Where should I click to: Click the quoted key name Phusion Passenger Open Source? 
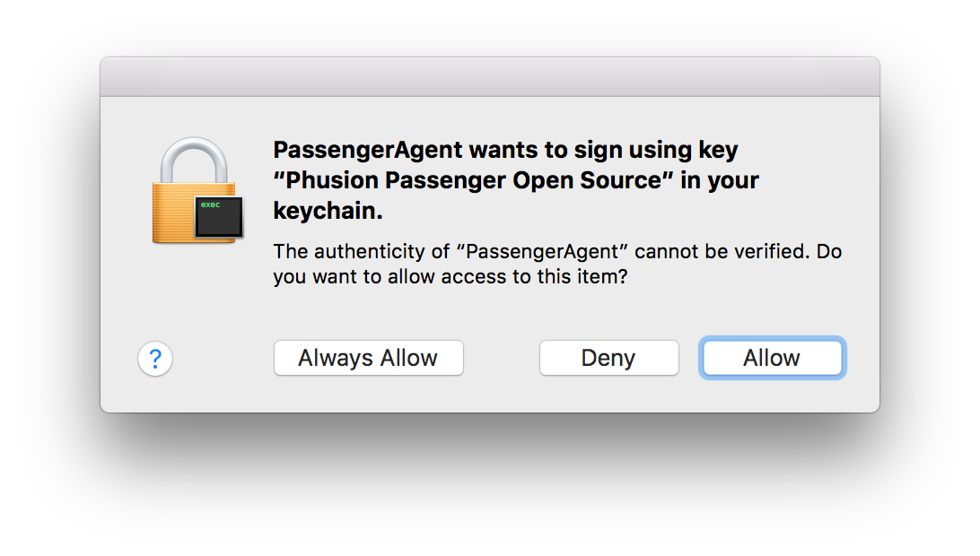pyautogui.click(x=473, y=180)
